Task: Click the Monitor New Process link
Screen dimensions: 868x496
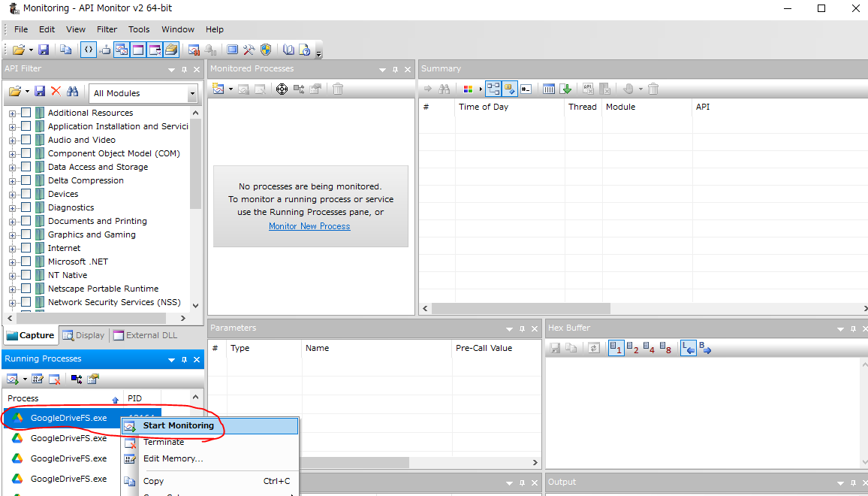Action: coord(309,226)
